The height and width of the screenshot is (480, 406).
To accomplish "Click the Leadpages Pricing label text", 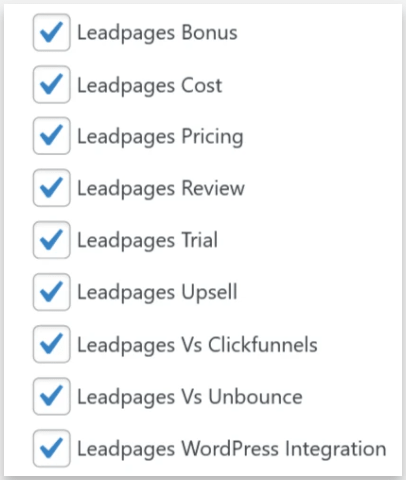I will (160, 138).
